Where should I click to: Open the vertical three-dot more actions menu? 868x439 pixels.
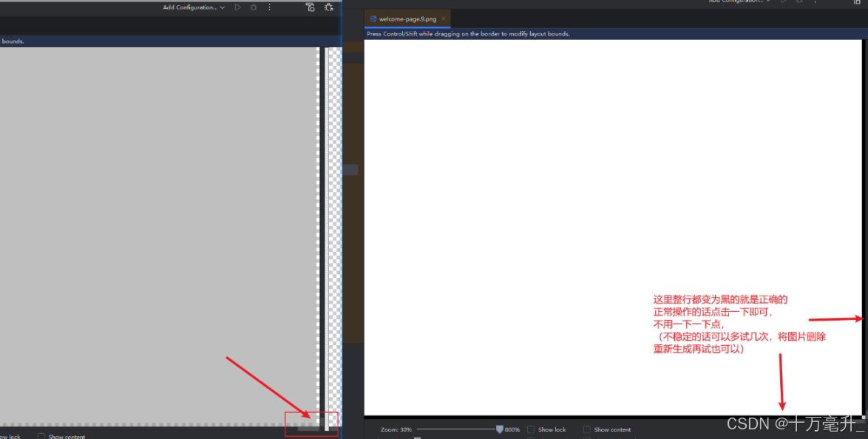[x=270, y=7]
